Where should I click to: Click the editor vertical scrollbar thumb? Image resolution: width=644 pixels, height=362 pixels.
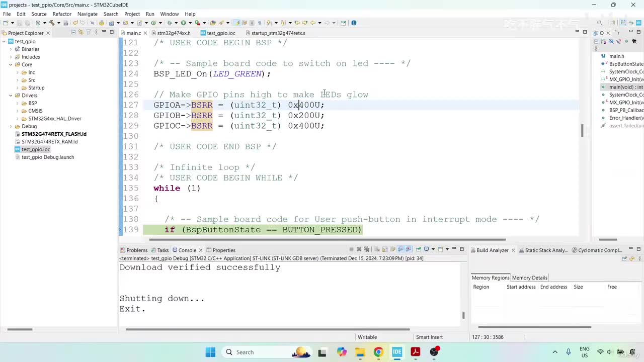coord(582,130)
